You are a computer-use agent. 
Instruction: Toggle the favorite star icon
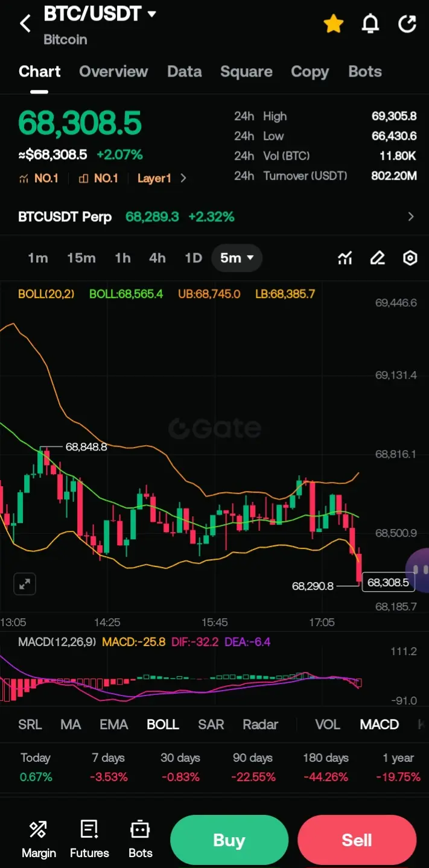pyautogui.click(x=333, y=24)
